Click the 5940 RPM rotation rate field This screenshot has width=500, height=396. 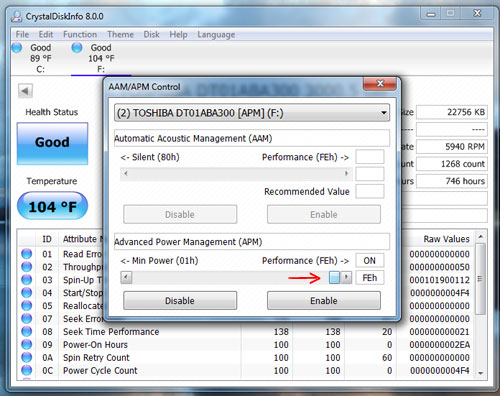click(452, 147)
